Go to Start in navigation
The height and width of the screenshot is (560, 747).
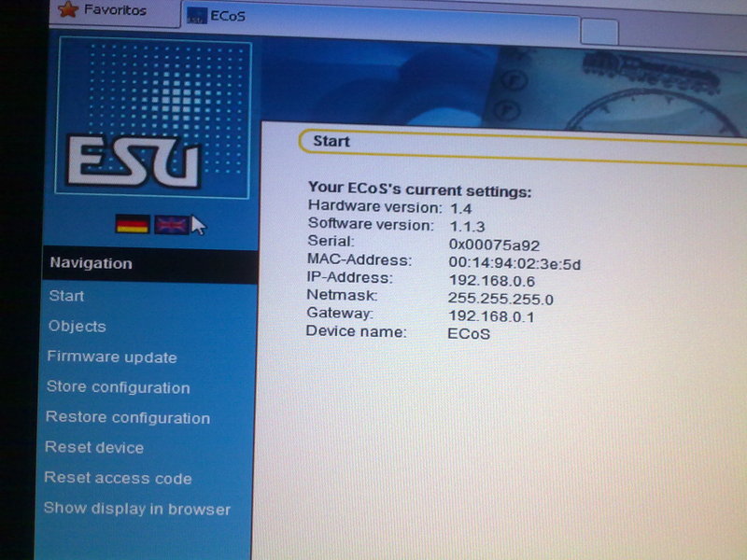click(x=66, y=296)
